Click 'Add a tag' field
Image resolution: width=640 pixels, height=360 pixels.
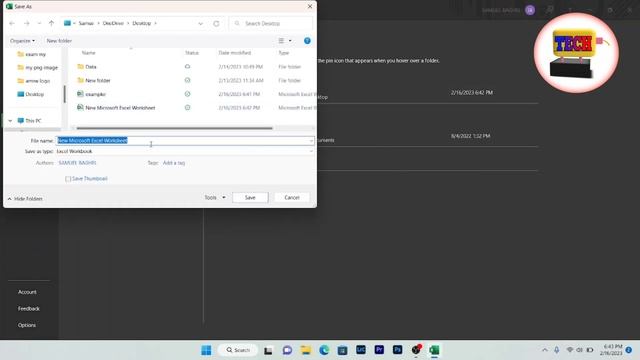tap(174, 163)
